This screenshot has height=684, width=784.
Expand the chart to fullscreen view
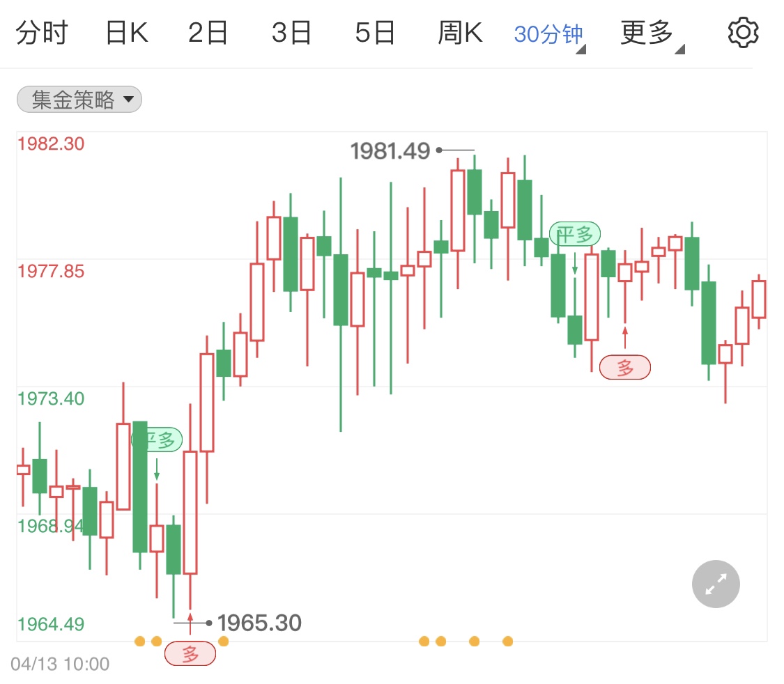click(716, 584)
